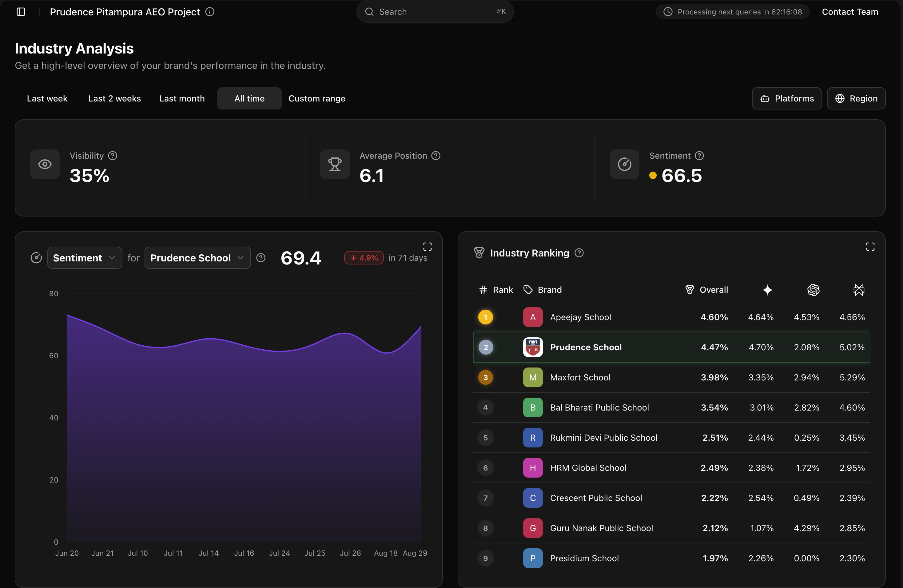
Task: Click the Maxfort School letter M avatar
Action: [533, 377]
